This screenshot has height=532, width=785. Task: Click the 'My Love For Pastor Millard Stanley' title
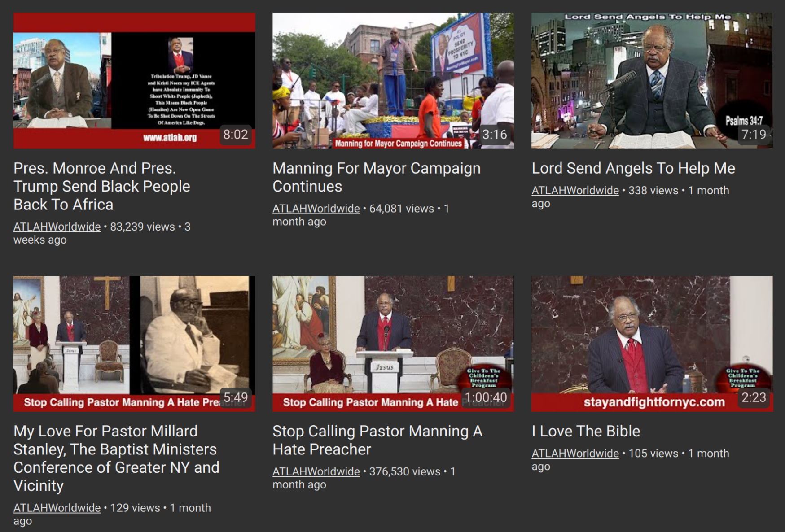[x=116, y=458]
